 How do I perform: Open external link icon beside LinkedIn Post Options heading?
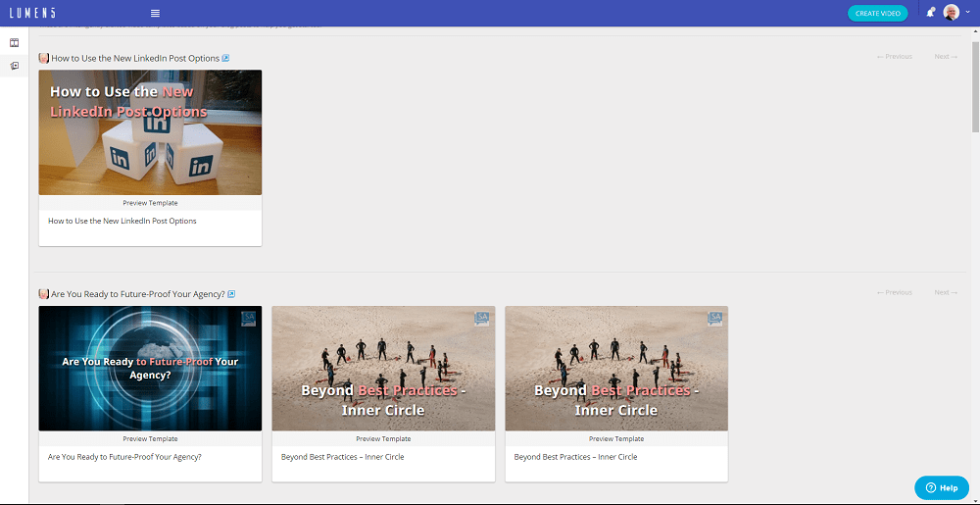[x=225, y=58]
